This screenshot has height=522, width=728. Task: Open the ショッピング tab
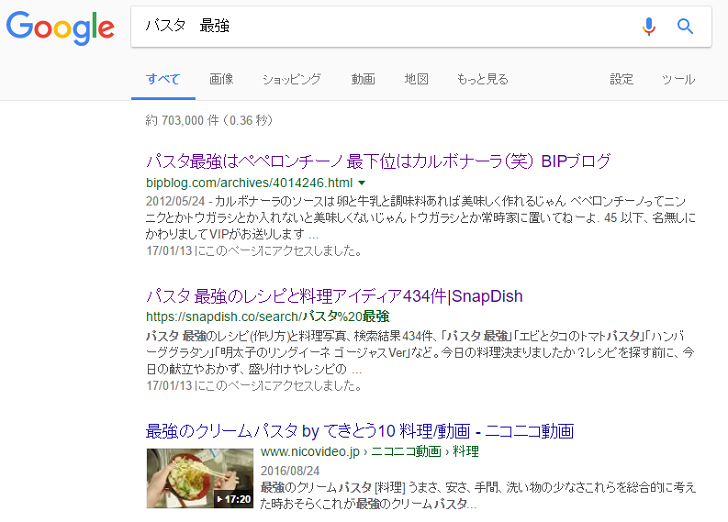pos(292,79)
